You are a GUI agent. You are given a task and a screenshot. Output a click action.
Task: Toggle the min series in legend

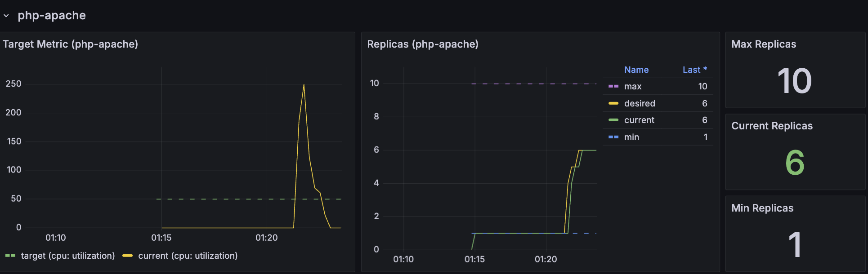point(631,137)
